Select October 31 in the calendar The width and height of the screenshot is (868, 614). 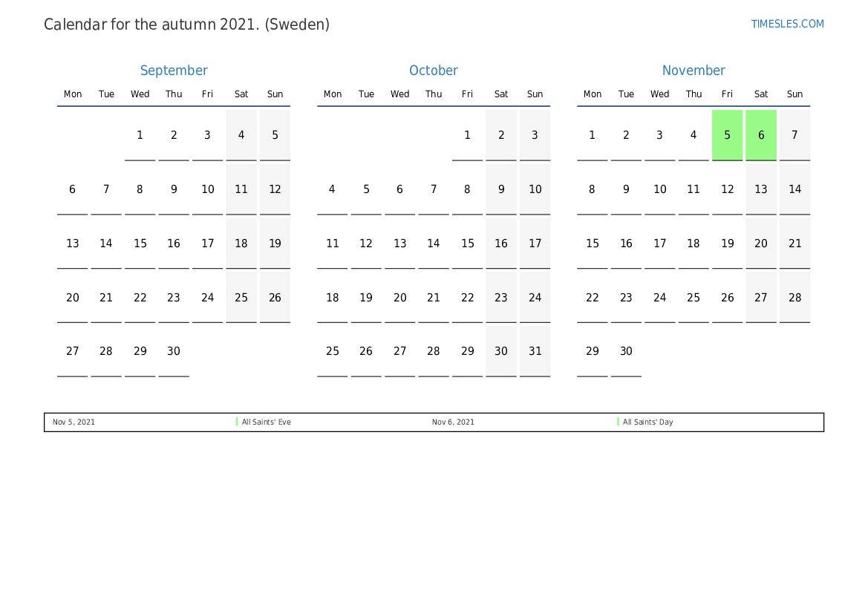[x=535, y=351]
